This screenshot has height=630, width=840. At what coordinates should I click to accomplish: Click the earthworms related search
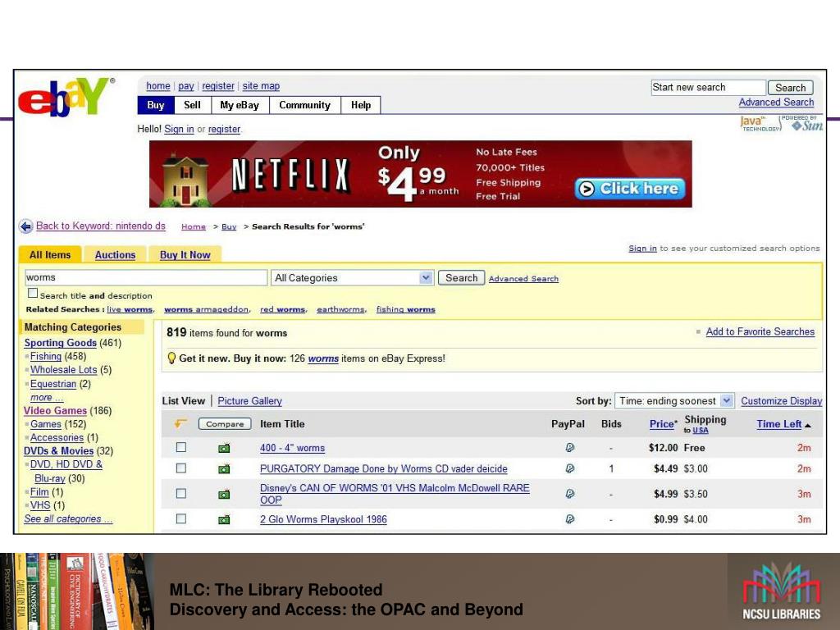pos(340,309)
